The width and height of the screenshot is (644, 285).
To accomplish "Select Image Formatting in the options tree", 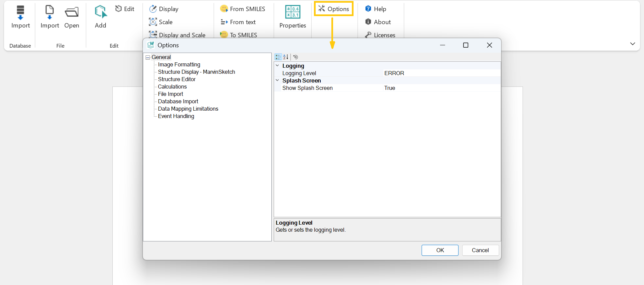I will coord(179,64).
